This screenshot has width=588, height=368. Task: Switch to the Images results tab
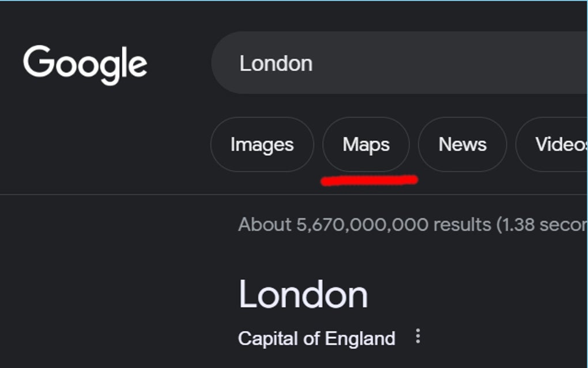click(262, 145)
